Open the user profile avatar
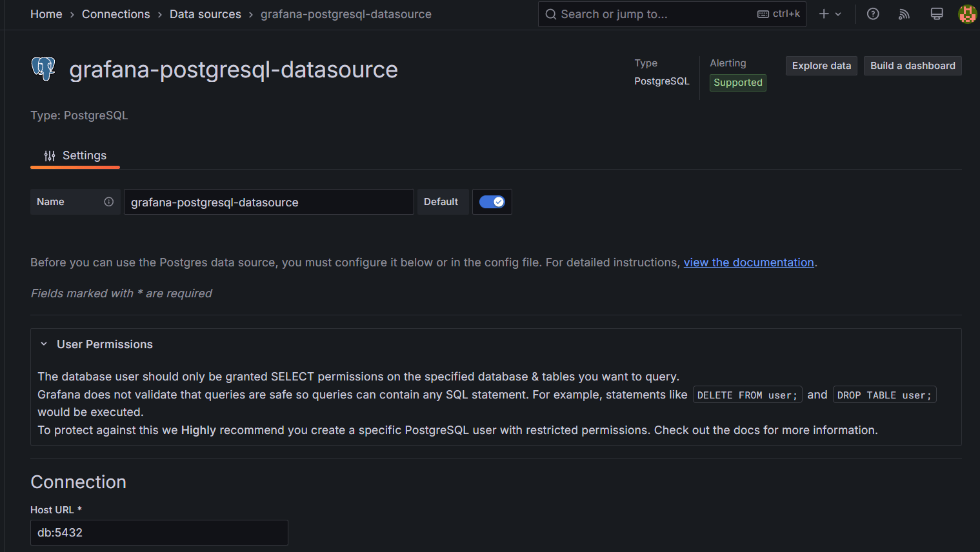Image resolution: width=980 pixels, height=552 pixels. (967, 14)
